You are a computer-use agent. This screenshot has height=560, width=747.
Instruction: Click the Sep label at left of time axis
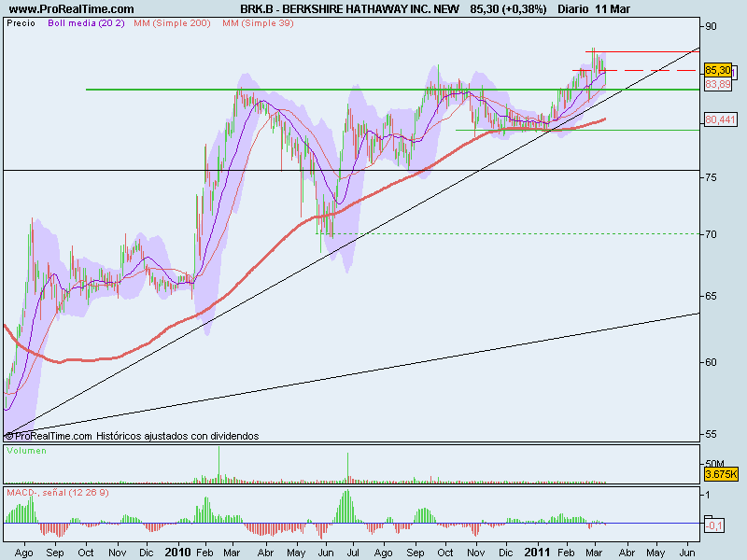point(55,553)
